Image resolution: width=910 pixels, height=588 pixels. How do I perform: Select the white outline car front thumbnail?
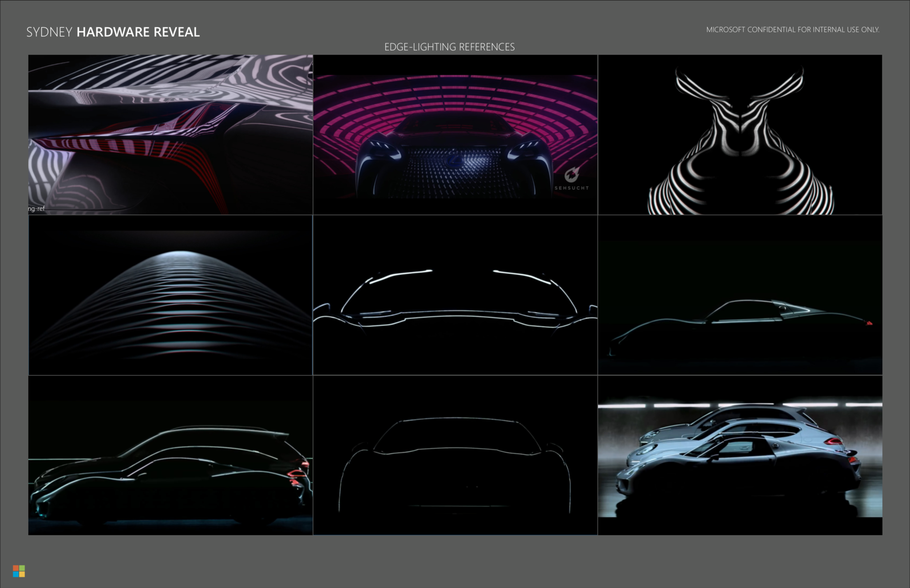point(455,295)
